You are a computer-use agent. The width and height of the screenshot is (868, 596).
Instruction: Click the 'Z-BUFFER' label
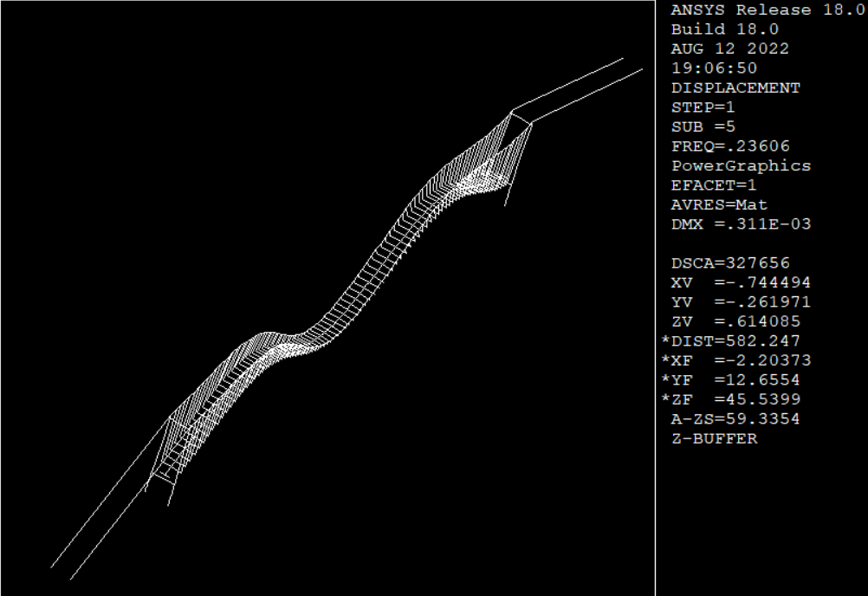[x=714, y=439]
